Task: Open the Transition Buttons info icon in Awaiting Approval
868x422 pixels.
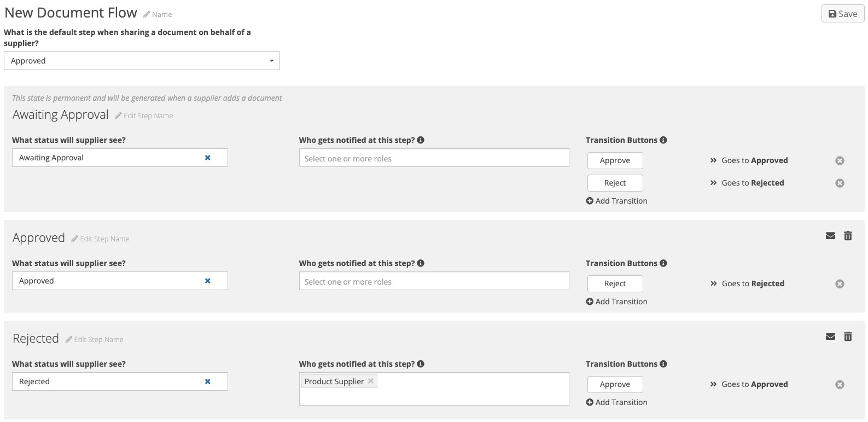Action: pyautogui.click(x=663, y=140)
